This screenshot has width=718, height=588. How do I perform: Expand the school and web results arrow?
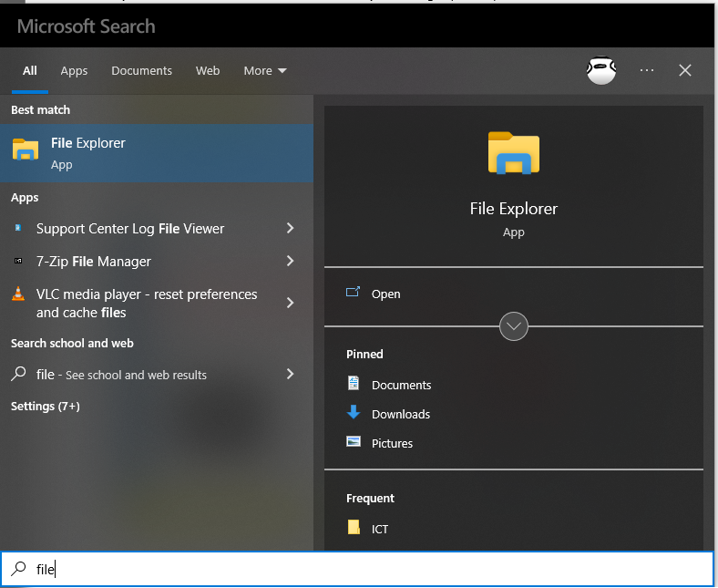[290, 374]
